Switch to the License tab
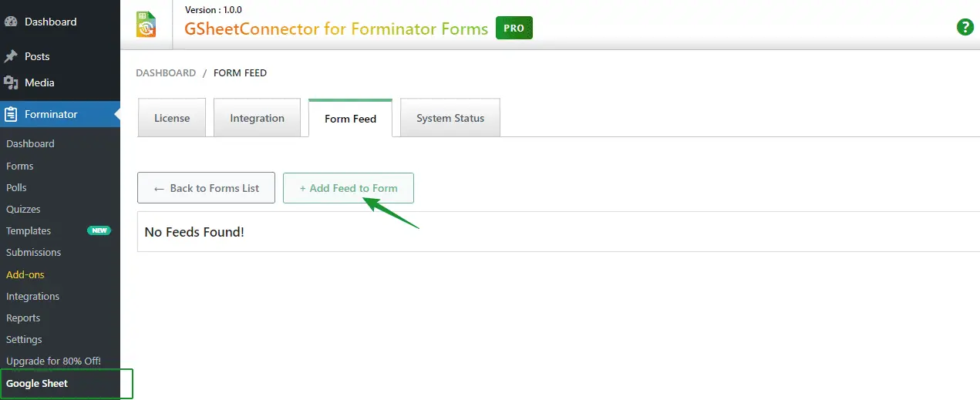Screen dimensions: 980x400 pos(172,118)
